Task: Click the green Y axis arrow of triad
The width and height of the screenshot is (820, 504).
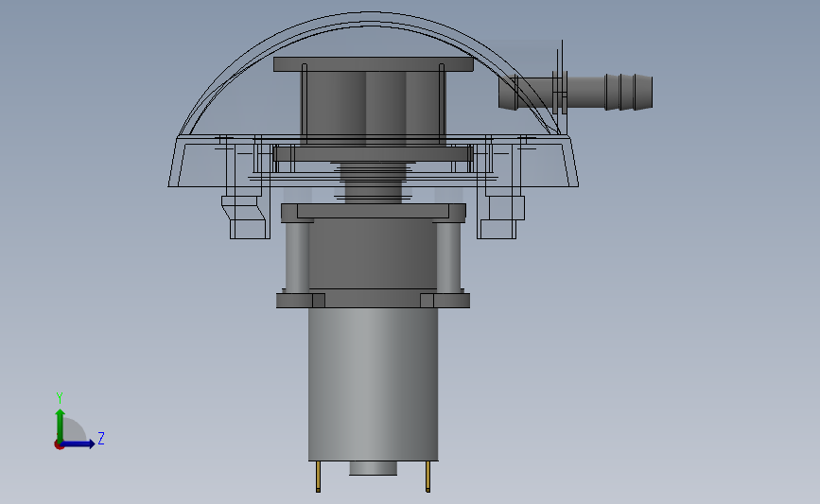Action: 61,425
